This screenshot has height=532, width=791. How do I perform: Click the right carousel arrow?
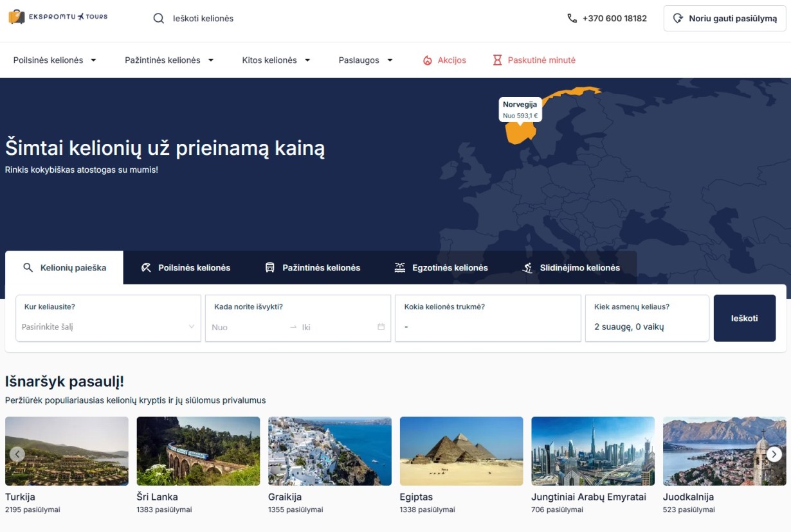774,454
